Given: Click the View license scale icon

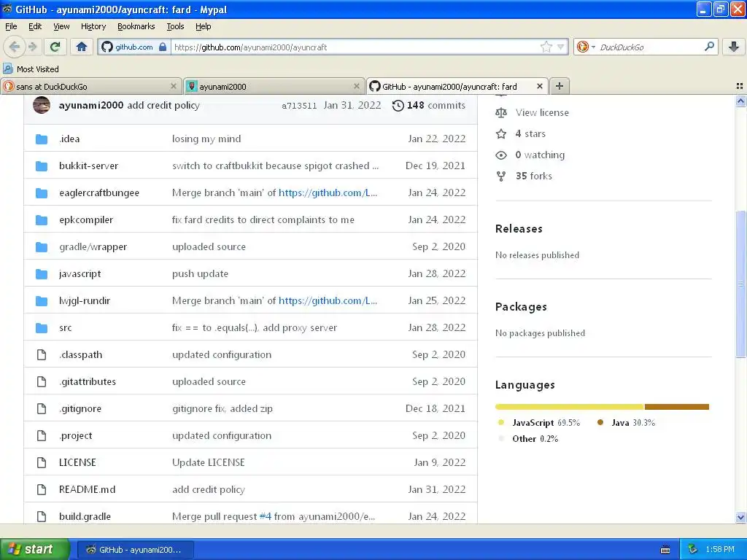Looking at the screenshot, I should (500, 113).
